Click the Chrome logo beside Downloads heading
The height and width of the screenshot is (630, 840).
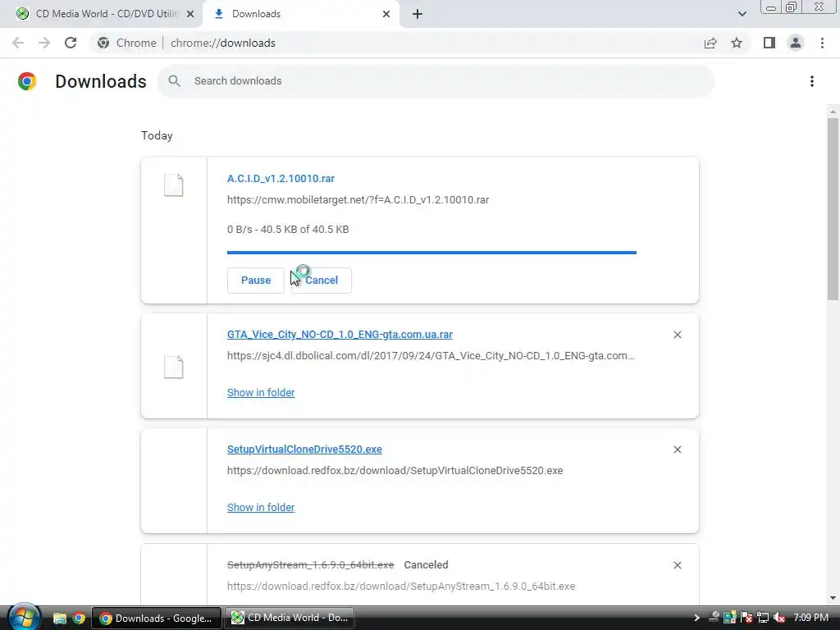[27, 81]
